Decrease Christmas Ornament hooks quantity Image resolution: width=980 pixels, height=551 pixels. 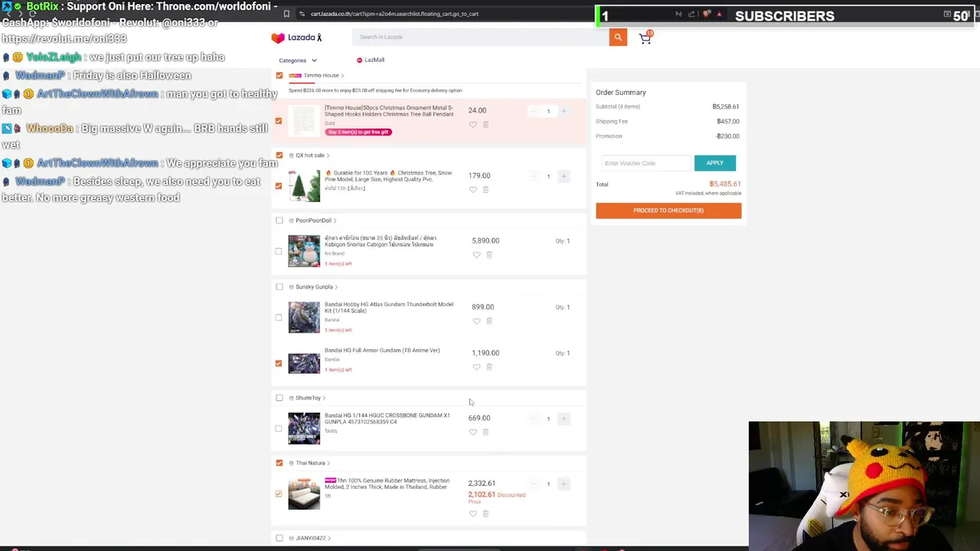click(x=533, y=111)
